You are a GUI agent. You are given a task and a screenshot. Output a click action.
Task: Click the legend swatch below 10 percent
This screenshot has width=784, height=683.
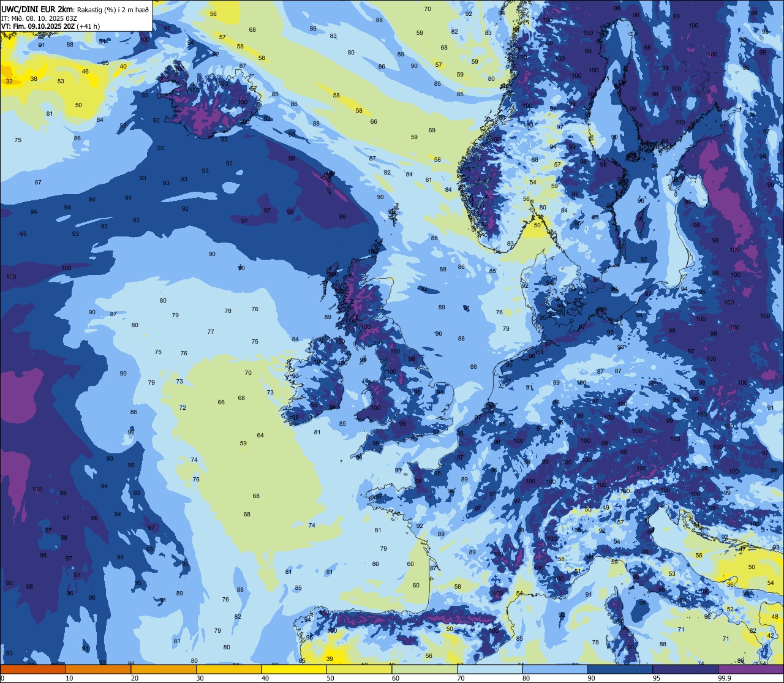[33, 670]
